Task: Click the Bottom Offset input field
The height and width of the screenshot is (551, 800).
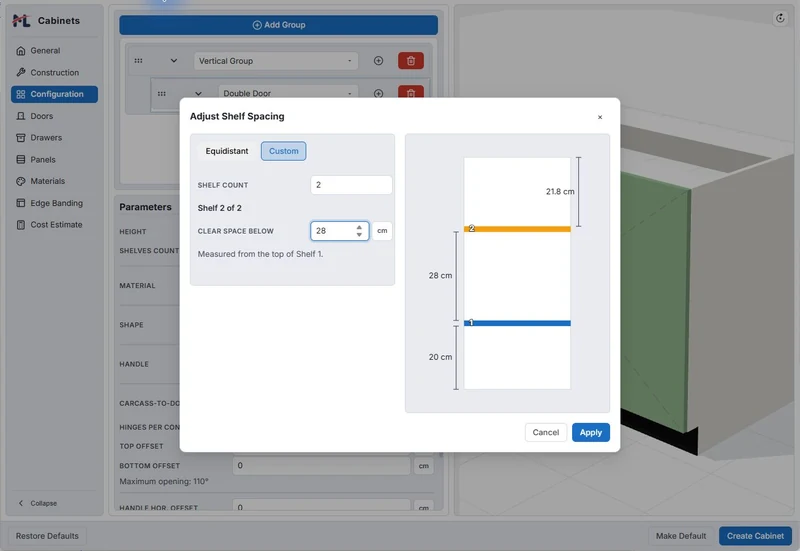Action: point(321,466)
